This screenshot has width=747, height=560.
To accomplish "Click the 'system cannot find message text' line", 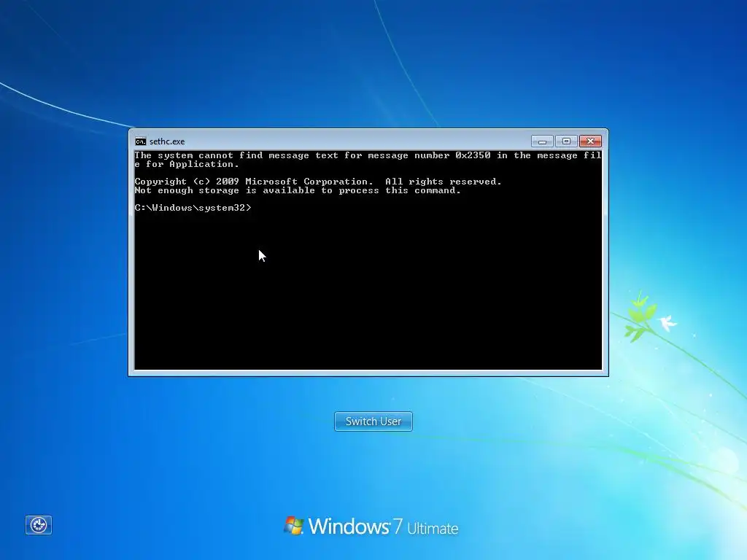I will point(368,155).
